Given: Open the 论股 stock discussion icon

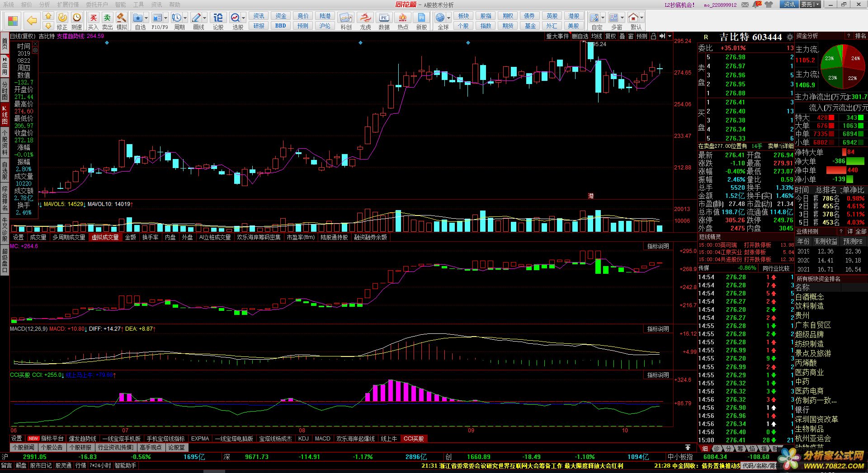Looking at the screenshot, I should click(218, 20).
